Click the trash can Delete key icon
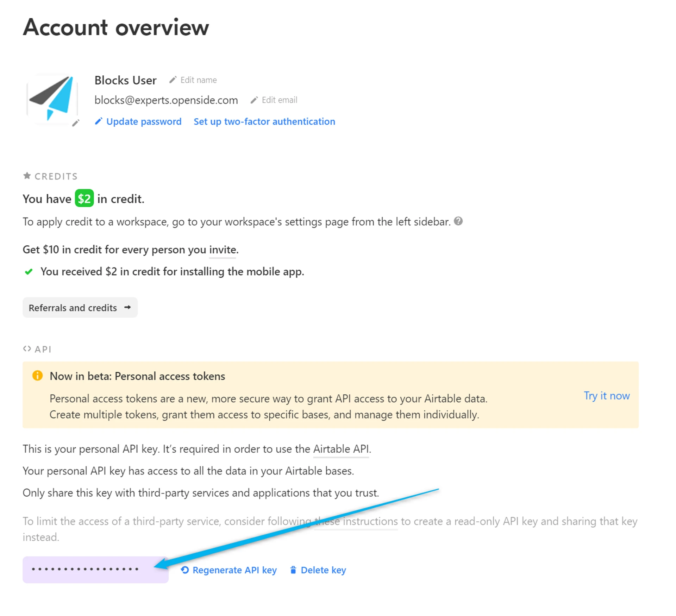The image size is (676, 616). click(293, 570)
